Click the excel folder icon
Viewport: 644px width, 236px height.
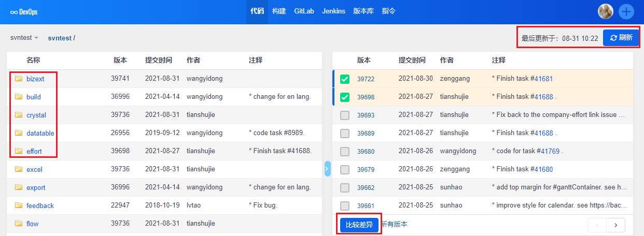coord(19,169)
